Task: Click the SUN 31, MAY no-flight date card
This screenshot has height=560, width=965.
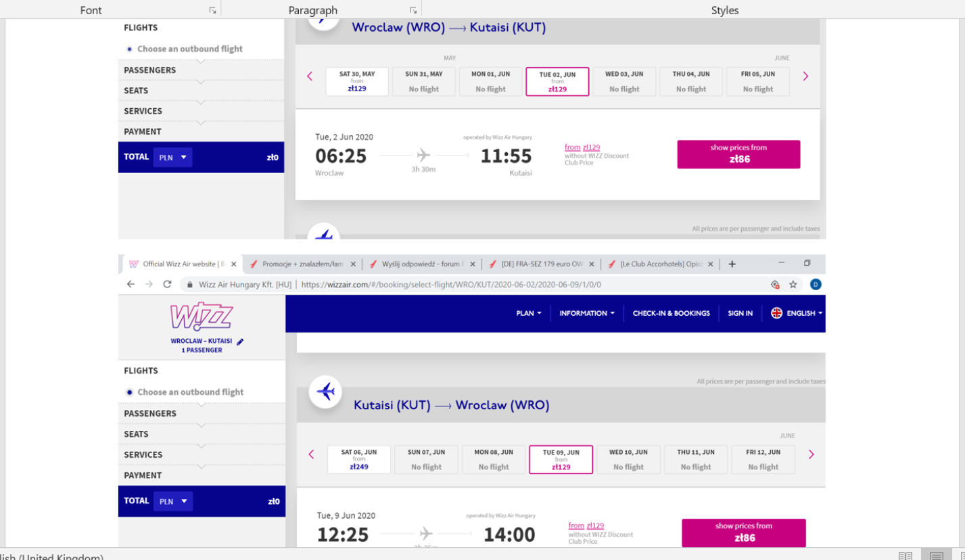Action: tap(424, 81)
